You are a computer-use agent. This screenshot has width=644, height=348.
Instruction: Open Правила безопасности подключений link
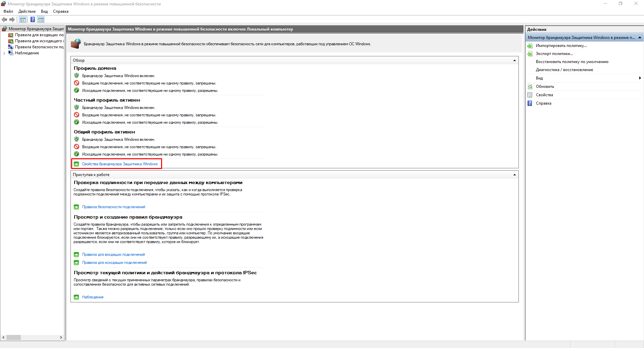(x=114, y=207)
